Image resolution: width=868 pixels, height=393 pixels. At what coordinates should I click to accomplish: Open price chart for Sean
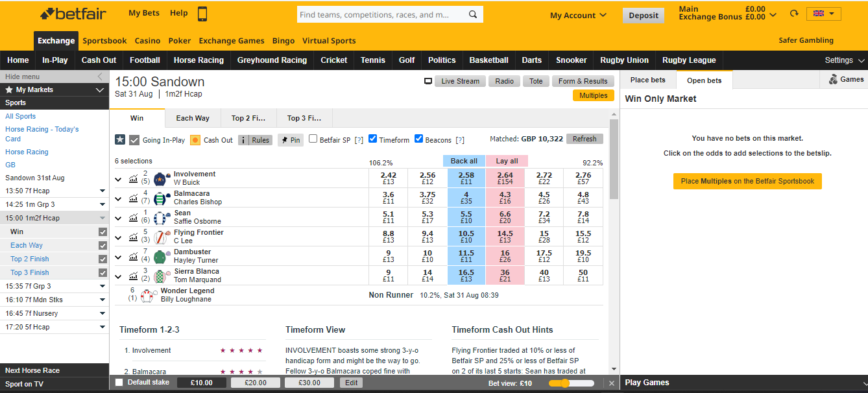tap(134, 217)
